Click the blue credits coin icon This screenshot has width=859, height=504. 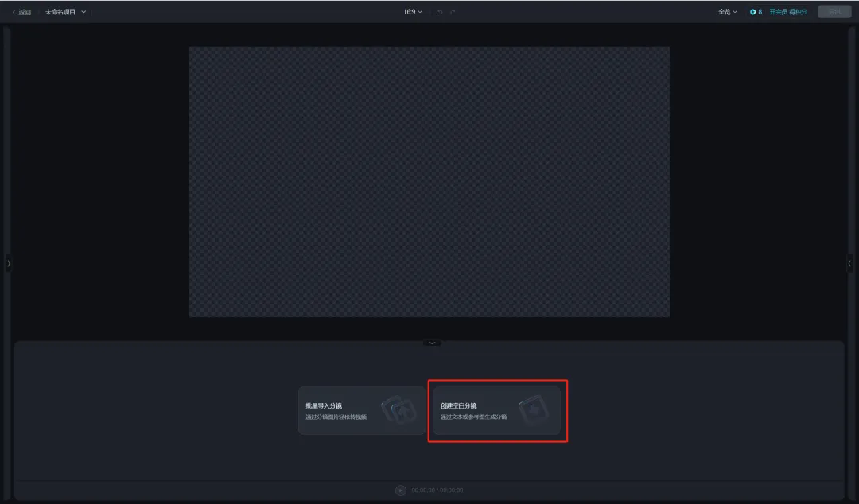[x=752, y=12]
